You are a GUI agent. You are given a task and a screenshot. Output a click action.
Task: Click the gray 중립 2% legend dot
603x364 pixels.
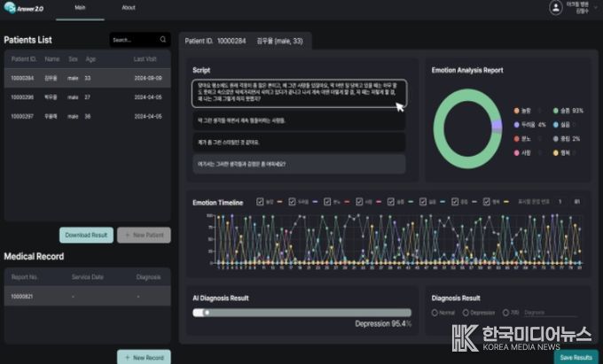pyautogui.click(x=555, y=139)
